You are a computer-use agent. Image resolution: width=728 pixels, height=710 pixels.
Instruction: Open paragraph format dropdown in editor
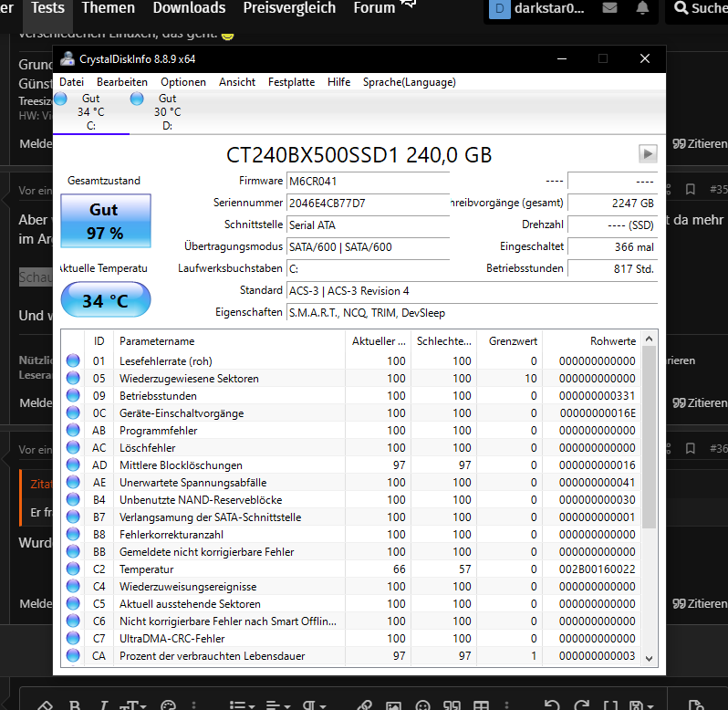point(314,705)
